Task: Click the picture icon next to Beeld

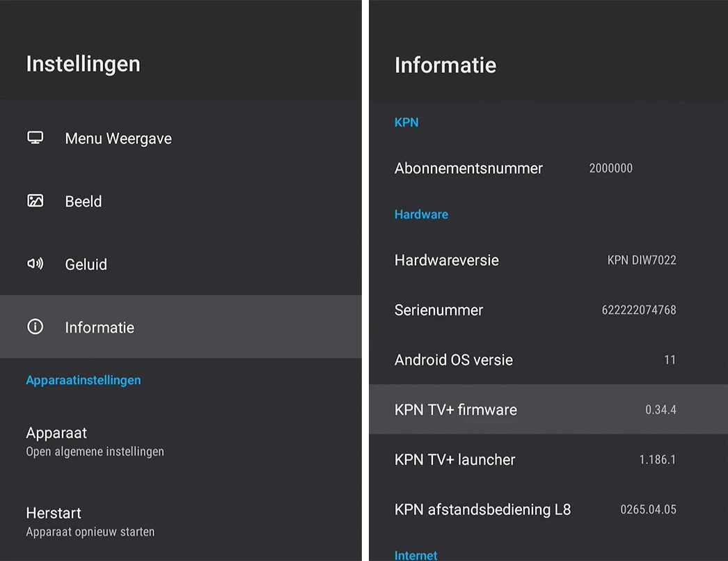Action: 35,201
